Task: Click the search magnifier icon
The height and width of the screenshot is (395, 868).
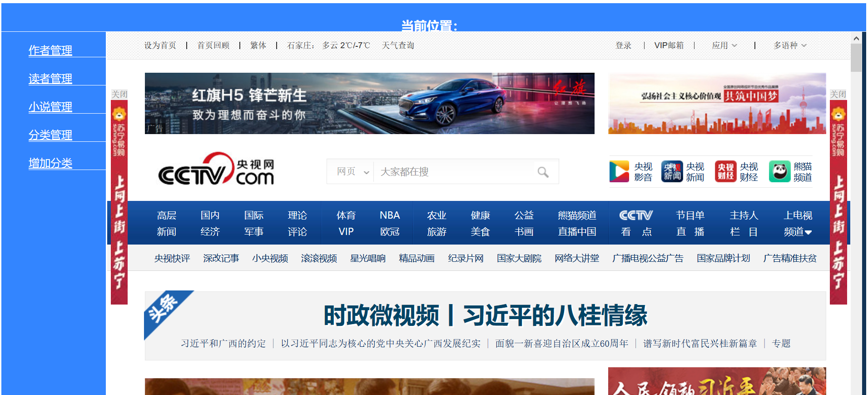Action: [543, 172]
